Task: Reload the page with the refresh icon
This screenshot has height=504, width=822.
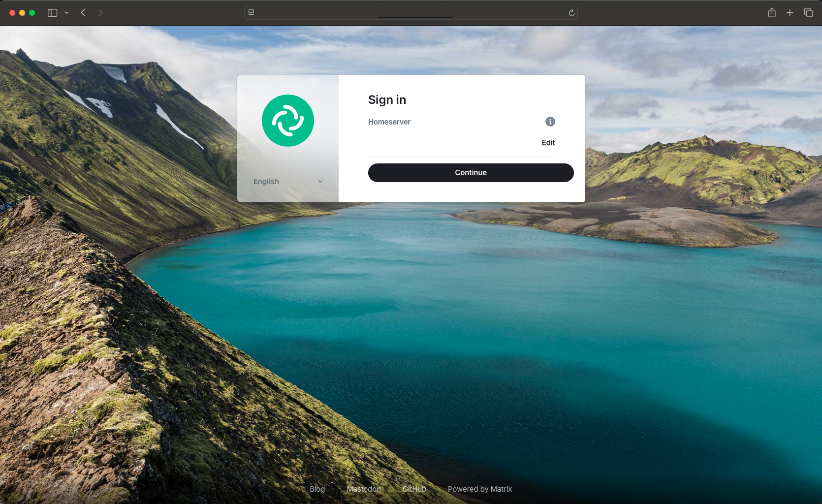Action: click(x=571, y=13)
